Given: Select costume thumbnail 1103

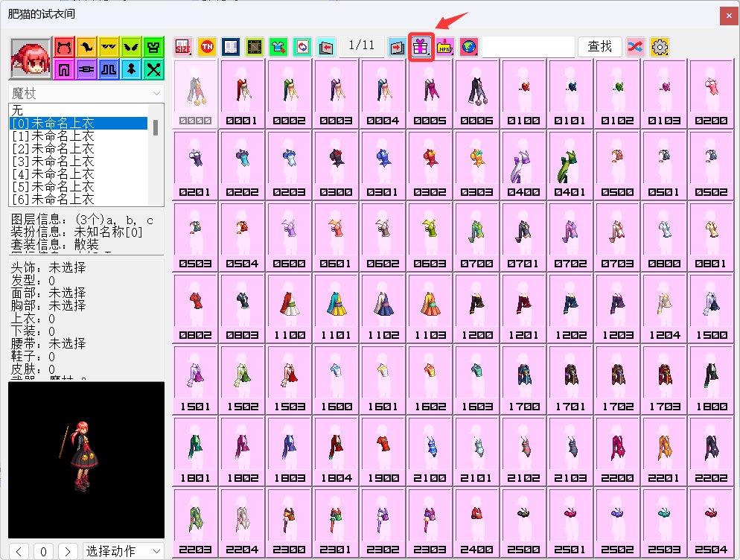Looking at the screenshot, I should click(430, 308).
